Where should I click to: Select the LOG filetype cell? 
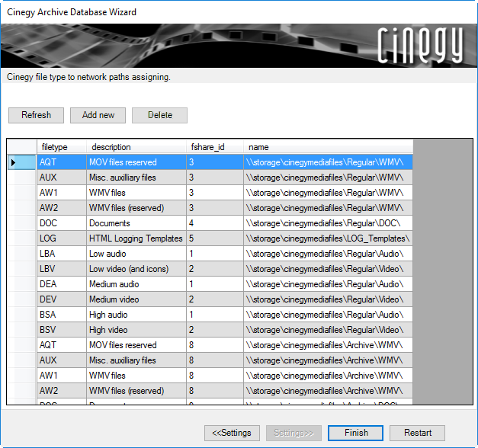62,238
